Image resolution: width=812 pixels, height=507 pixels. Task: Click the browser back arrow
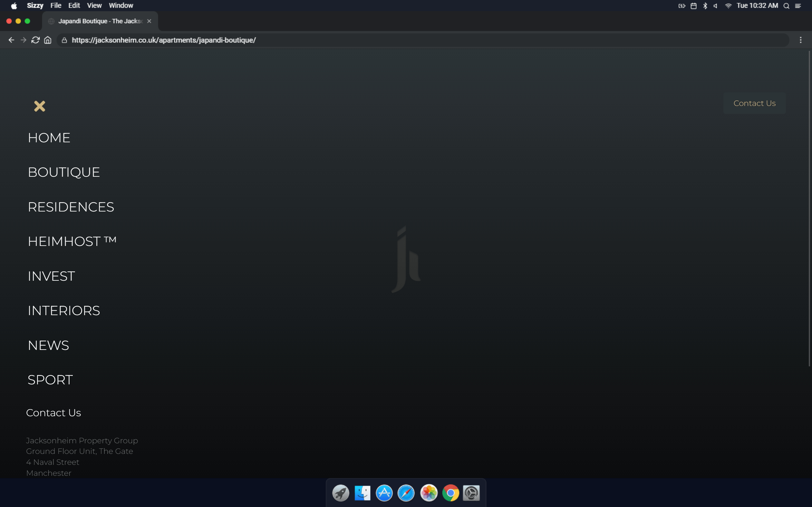pos(11,40)
